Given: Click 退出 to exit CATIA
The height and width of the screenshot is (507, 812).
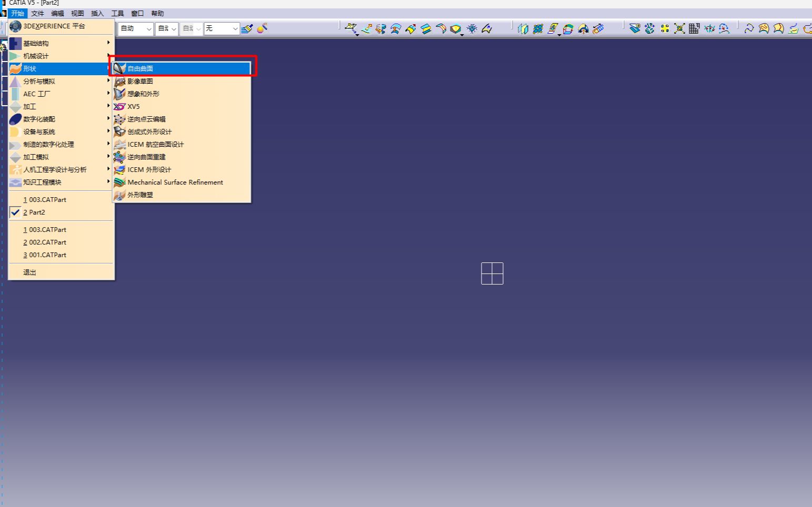Looking at the screenshot, I should (x=29, y=272).
